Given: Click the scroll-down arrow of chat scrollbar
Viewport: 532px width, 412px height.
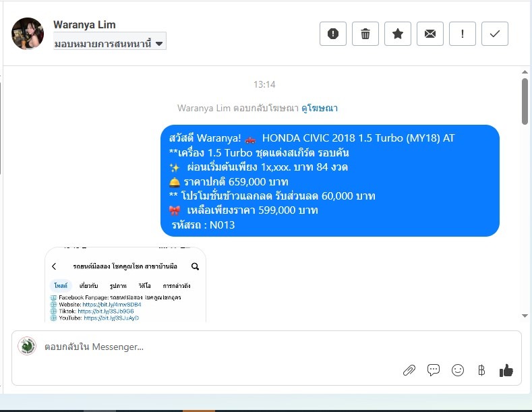Looking at the screenshot, I should point(525,316).
